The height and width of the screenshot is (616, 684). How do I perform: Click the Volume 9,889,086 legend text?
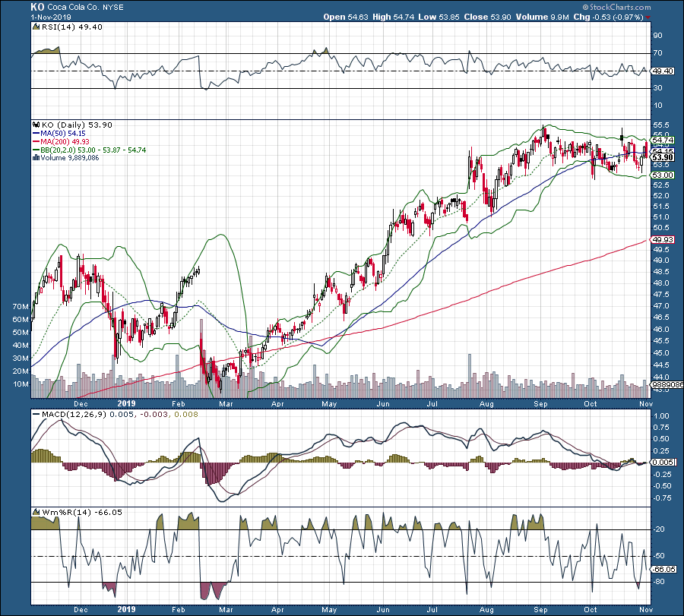point(70,158)
